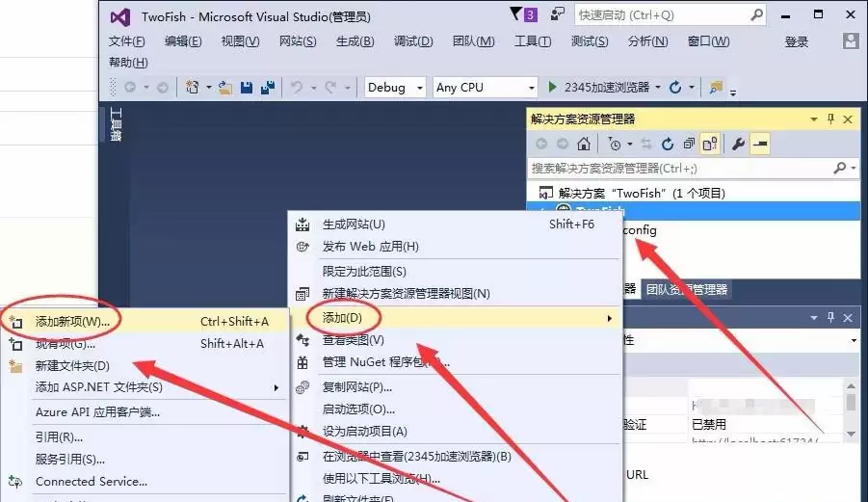Click the Refresh browser icon in toolbar
Image resolution: width=868 pixels, height=502 pixels.
(x=674, y=88)
